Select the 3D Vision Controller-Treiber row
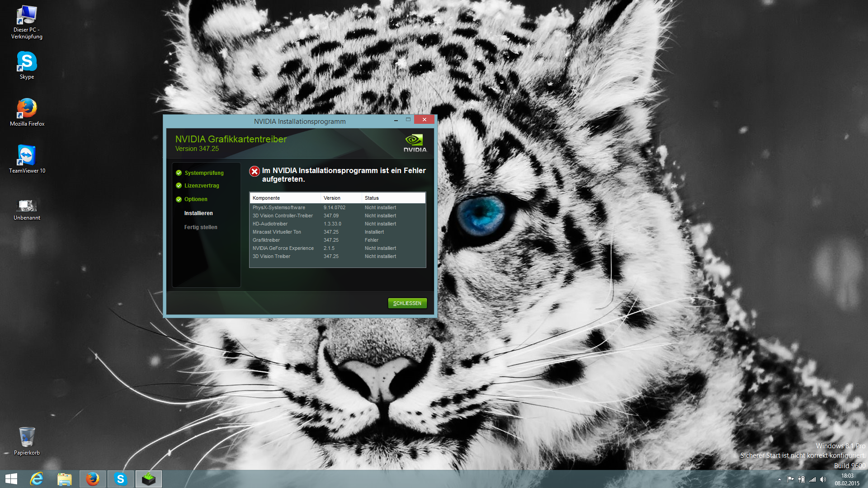Screen dimensions: 868x488 pos(338,216)
